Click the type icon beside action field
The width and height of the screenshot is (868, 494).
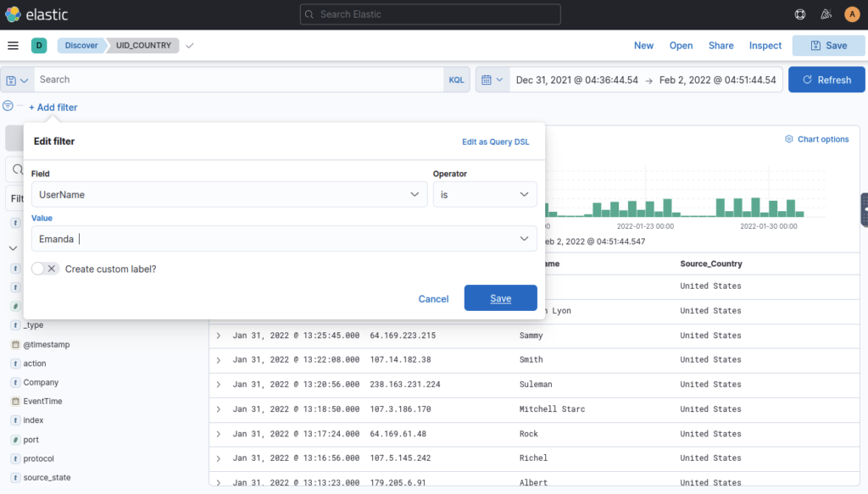pos(15,364)
